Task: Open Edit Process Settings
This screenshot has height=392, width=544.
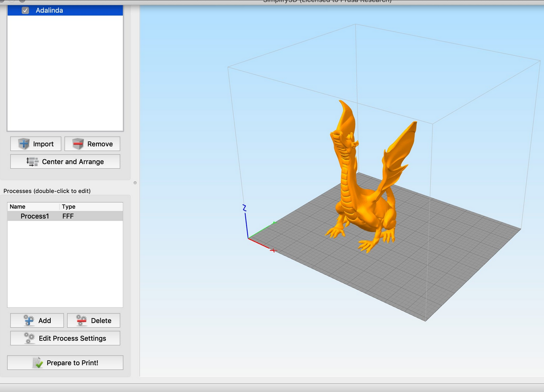Action: (x=65, y=338)
